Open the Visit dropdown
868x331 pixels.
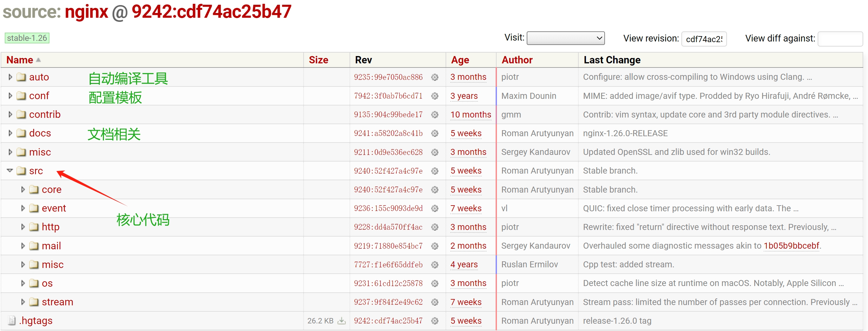click(x=565, y=38)
